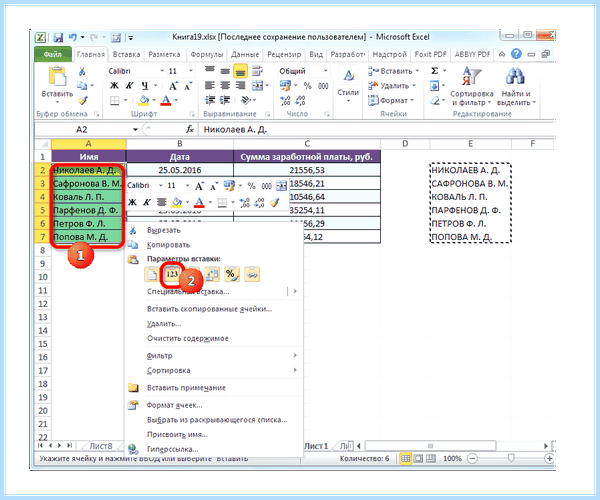Open the Стили (Styles) gallery
600x500 pixels.
click(348, 85)
